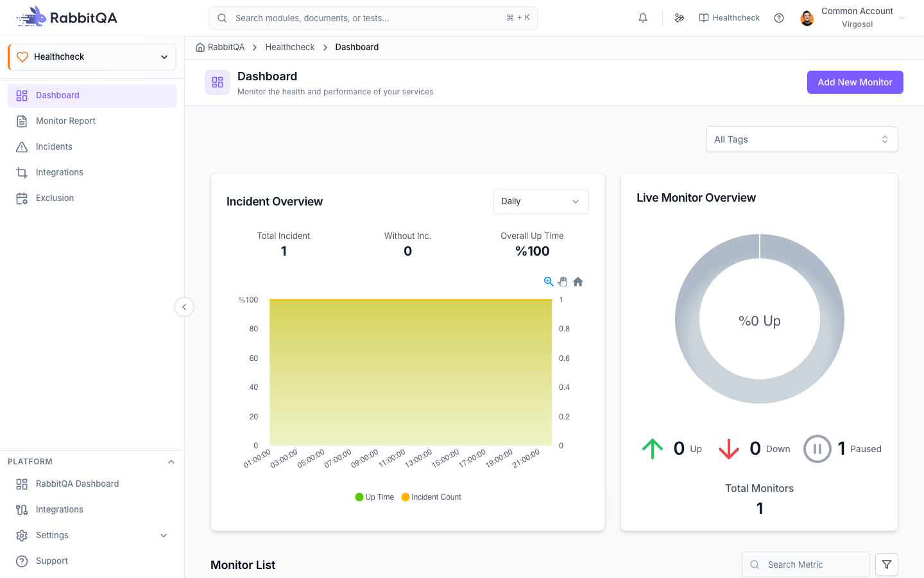
Task: Expand the Settings submenu chevron
Action: click(x=164, y=536)
